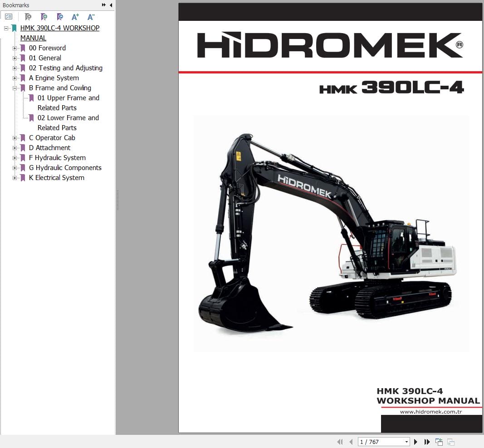Open the bookmark options menu
484x448 pixels.
[9, 16]
